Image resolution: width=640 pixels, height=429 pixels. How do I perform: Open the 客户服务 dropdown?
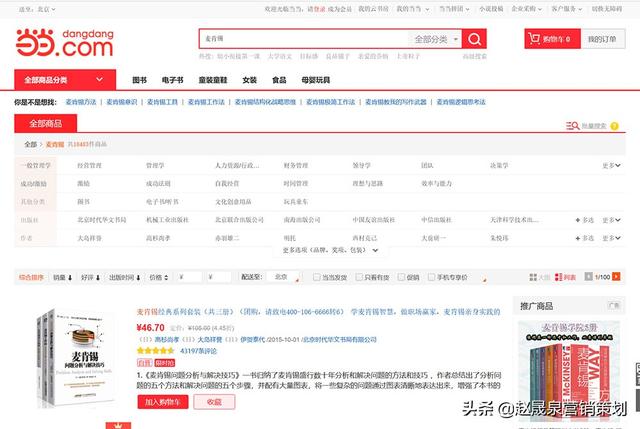567,9
